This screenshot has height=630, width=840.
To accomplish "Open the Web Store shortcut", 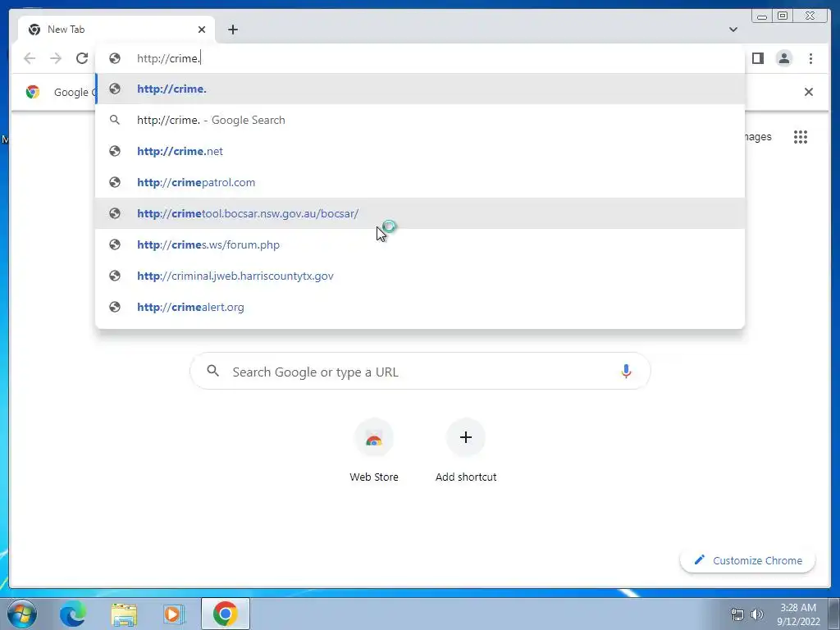I will tap(374, 450).
